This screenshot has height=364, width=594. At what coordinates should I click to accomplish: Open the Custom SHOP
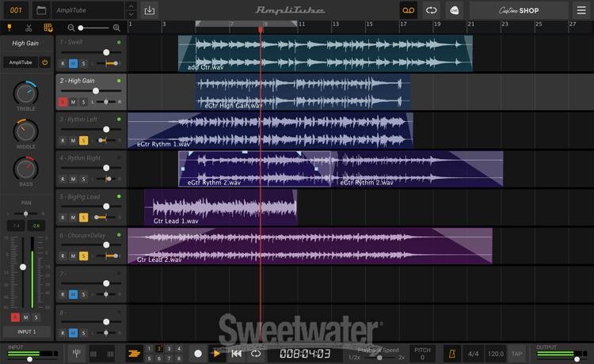(519, 10)
